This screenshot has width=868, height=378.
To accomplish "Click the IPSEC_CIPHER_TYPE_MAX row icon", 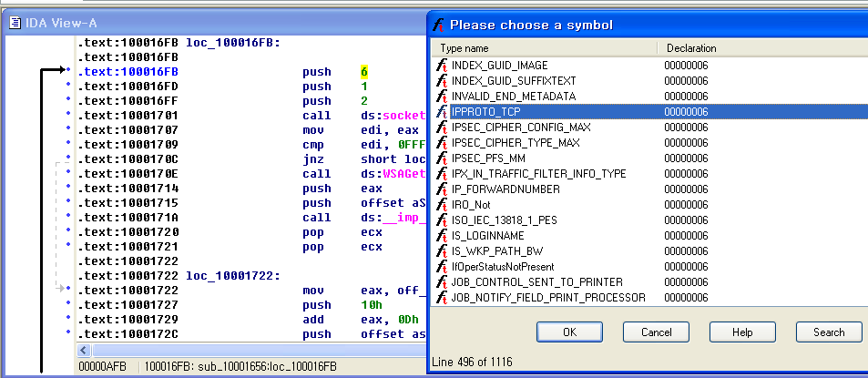I will 441,143.
